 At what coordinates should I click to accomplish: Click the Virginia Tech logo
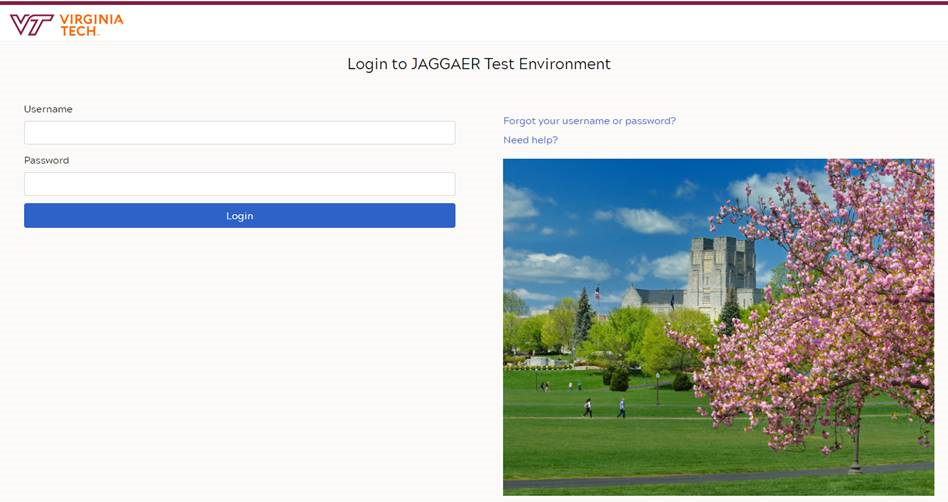(67, 25)
